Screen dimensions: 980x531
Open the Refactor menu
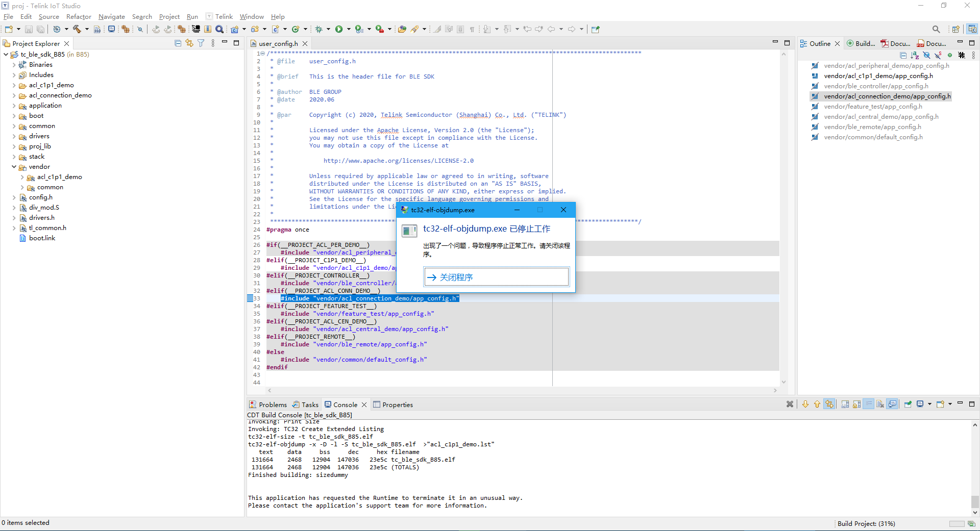[79, 17]
